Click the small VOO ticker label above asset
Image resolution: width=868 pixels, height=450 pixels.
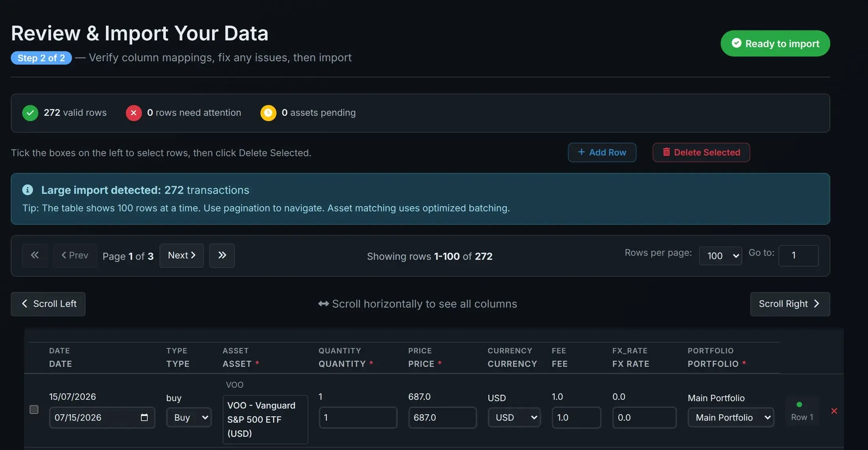click(x=235, y=384)
